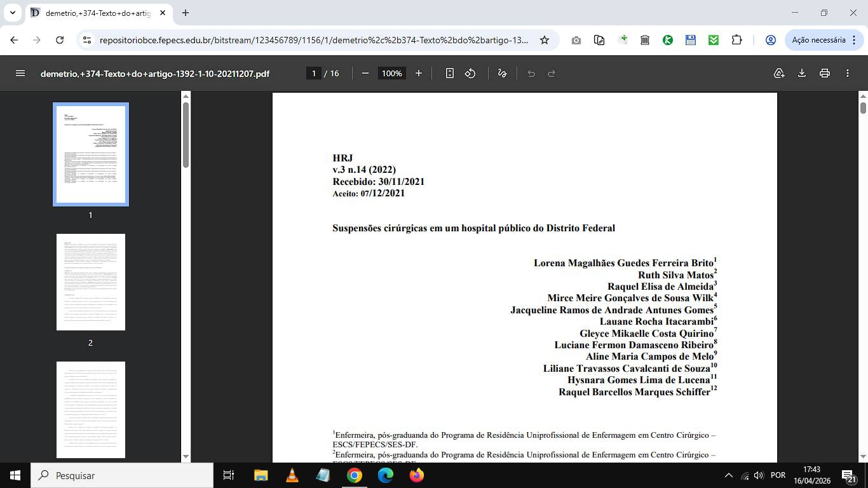The image size is (868, 488).
Task: Download the PDF file
Action: pos(802,73)
